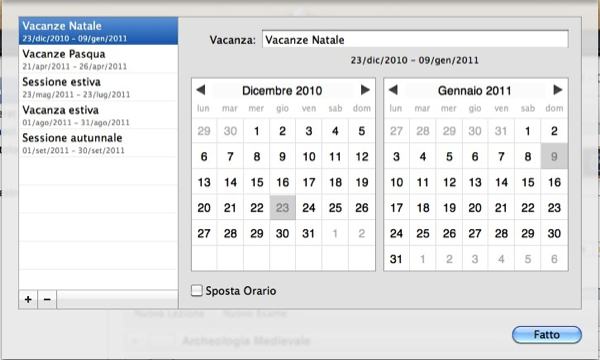Pick 25 in the Dicembre 2010 calendar

pos(335,208)
